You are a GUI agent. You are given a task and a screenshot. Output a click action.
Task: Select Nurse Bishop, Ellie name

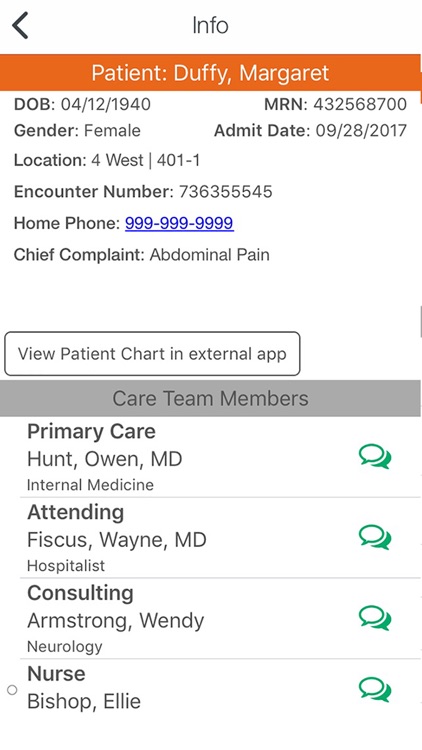pos(84,701)
